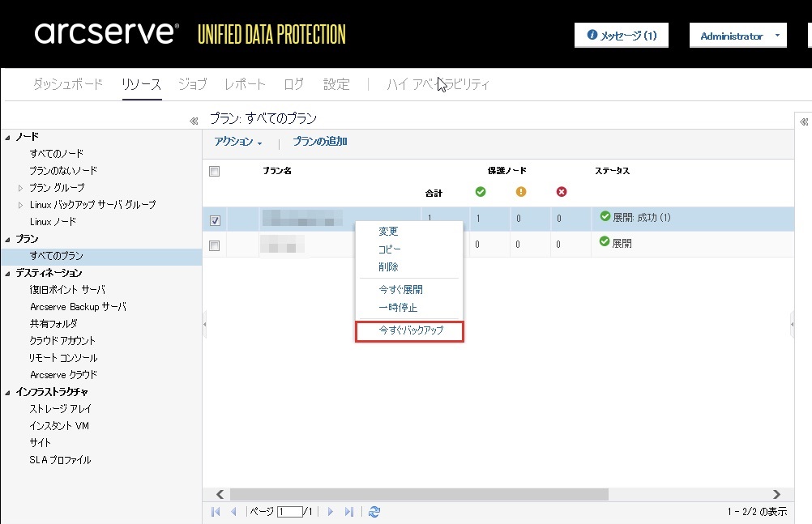The height and width of the screenshot is (524, 812).
Task: Open インスタント VM in tree
Action: (x=59, y=426)
